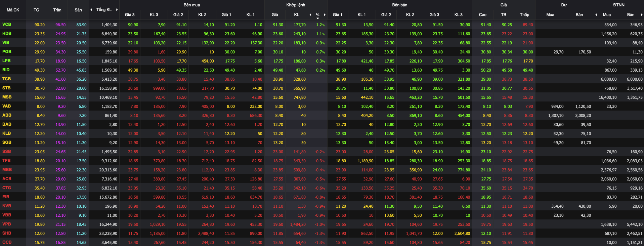Image resolution: width=644 pixels, height=246 pixels.
Task: Open the BAB stock symbol
Action: coord(7,124)
